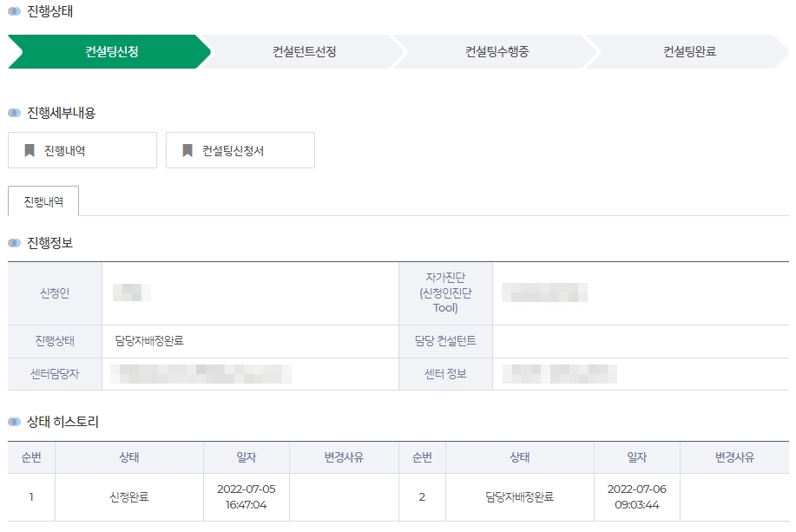Click the 진행세부내용 section heading
The width and height of the screenshot is (796, 532).
[61, 113]
